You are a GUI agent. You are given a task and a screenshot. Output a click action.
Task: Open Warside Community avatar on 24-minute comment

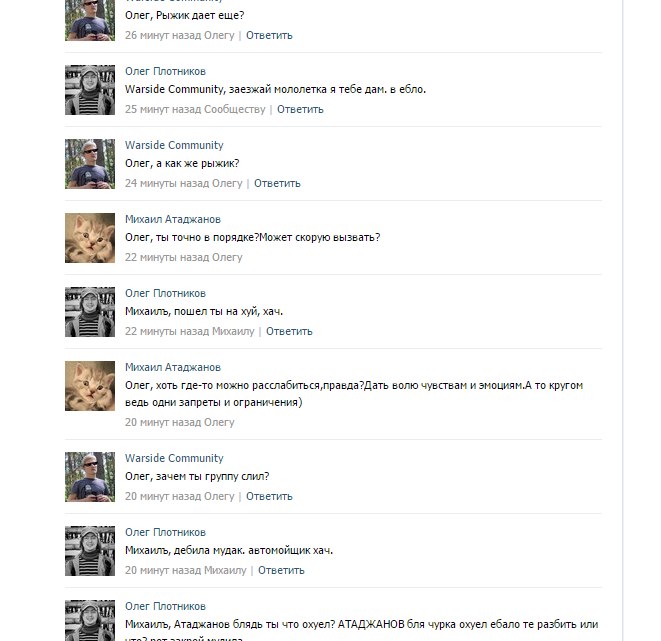[90, 164]
